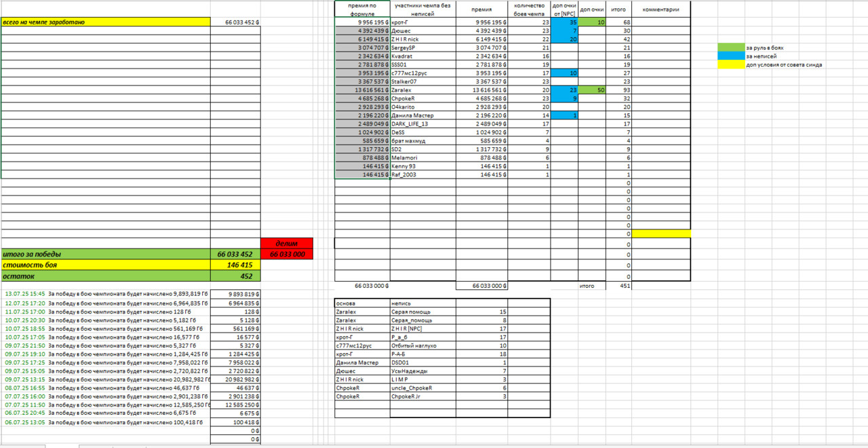868x448 pixels.
Task: Select the 'УсыНадежды' cell
Action: coord(422,371)
